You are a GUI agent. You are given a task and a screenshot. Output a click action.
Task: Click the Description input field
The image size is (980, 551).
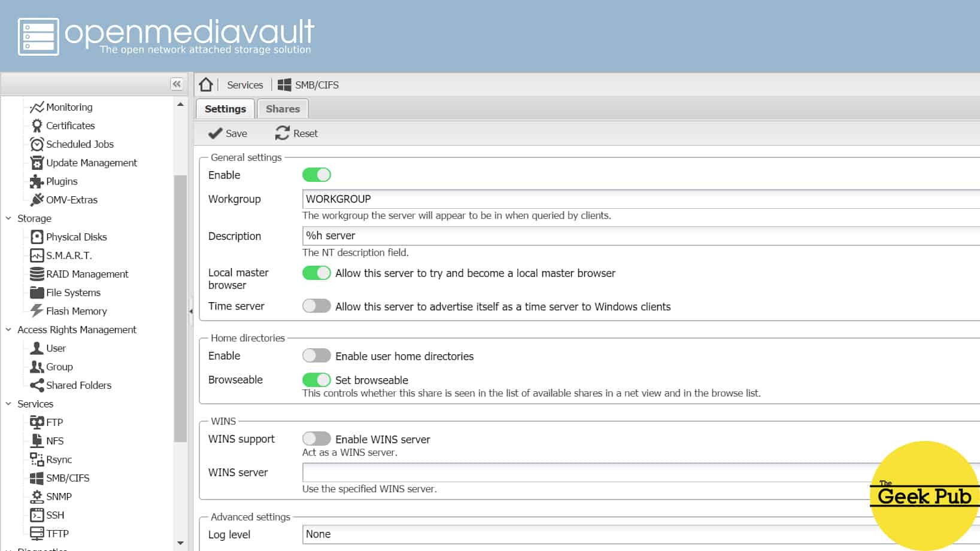coord(641,236)
